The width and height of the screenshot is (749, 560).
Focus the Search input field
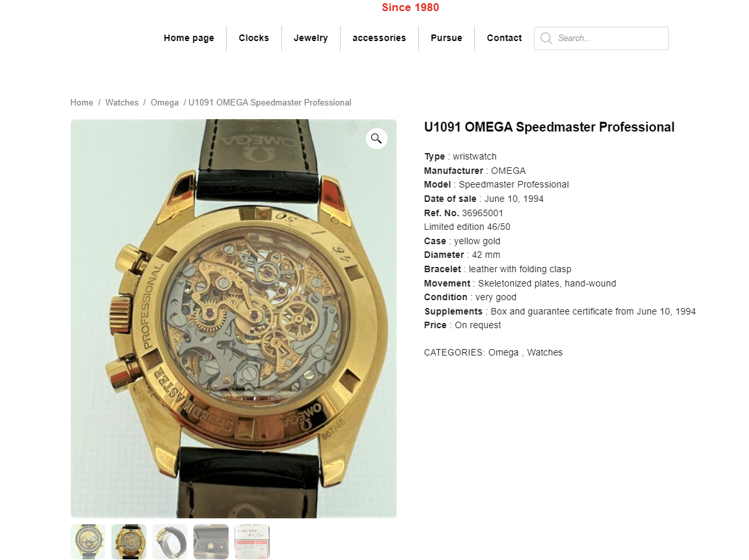pos(601,38)
